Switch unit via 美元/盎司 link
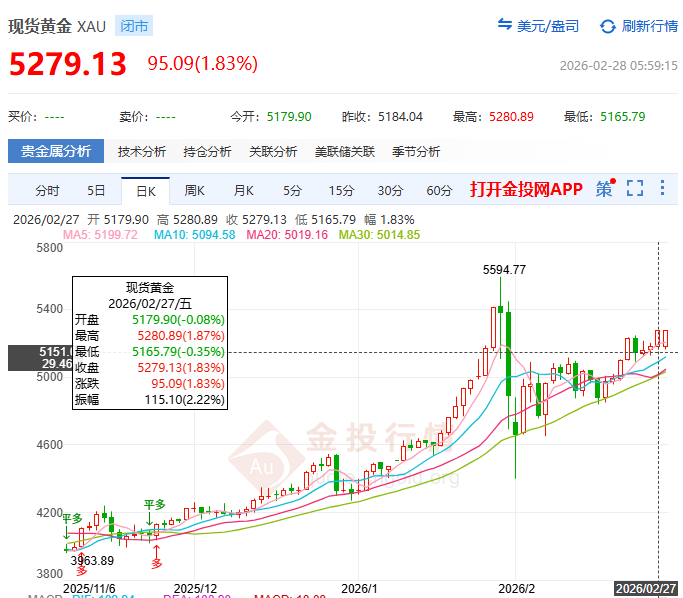Viewport: 683px width, 598px height. (548, 26)
